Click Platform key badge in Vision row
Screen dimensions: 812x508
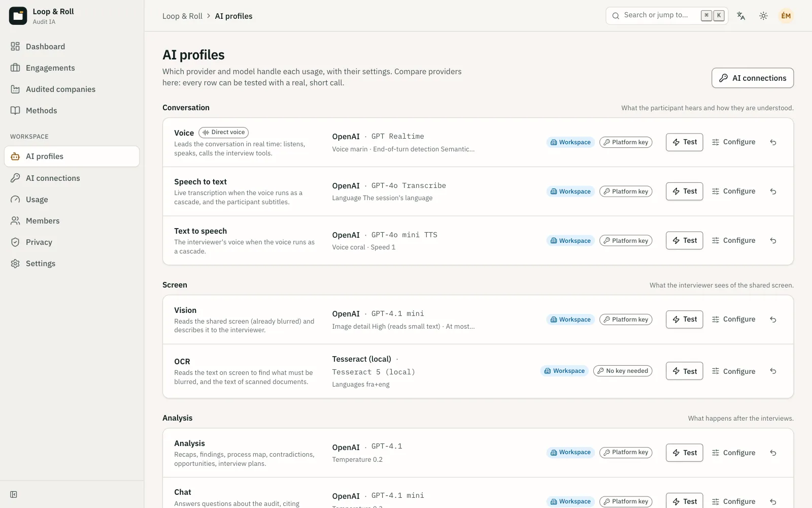[x=626, y=320]
